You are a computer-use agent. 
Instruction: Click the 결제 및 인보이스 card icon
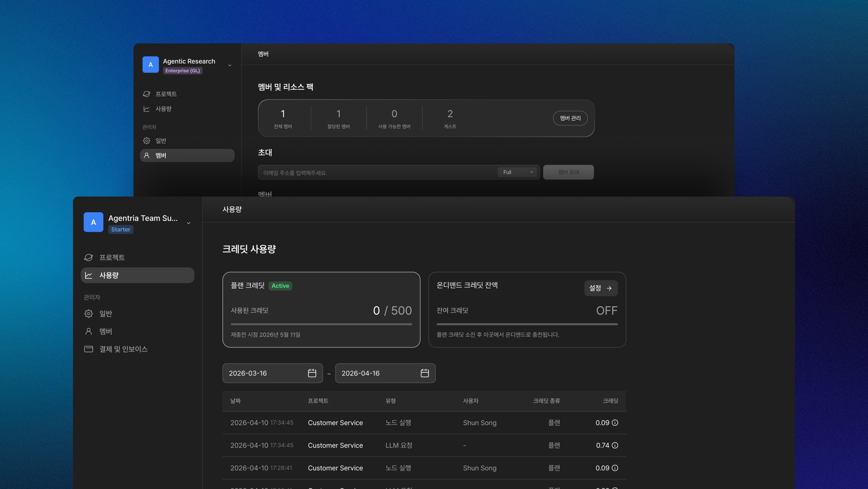point(89,349)
